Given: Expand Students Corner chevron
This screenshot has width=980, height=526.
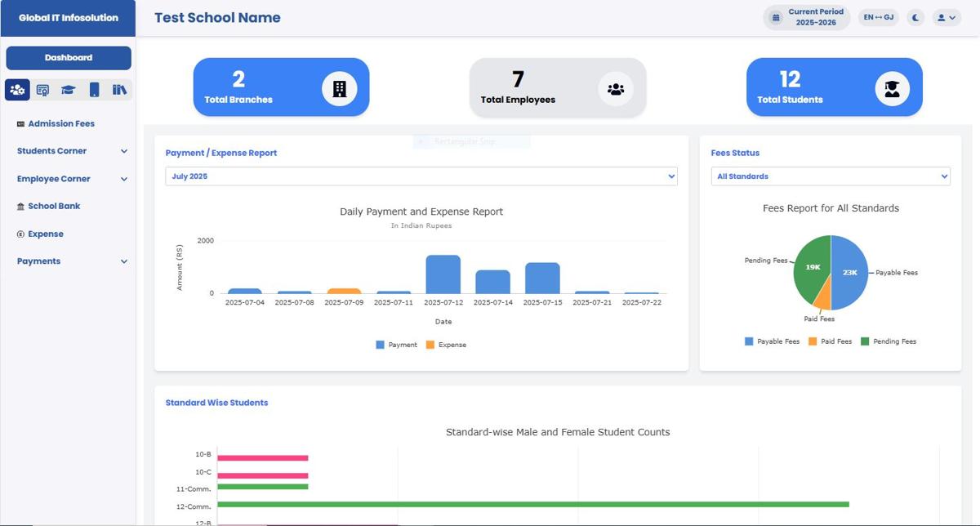Looking at the screenshot, I should (124, 151).
